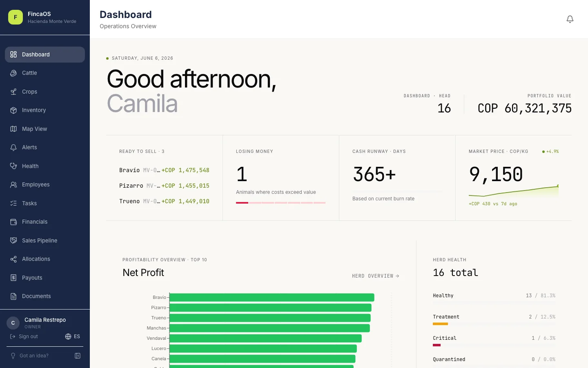Click the Treatment health progress bar
The height and width of the screenshot is (368, 588).
pos(494,324)
